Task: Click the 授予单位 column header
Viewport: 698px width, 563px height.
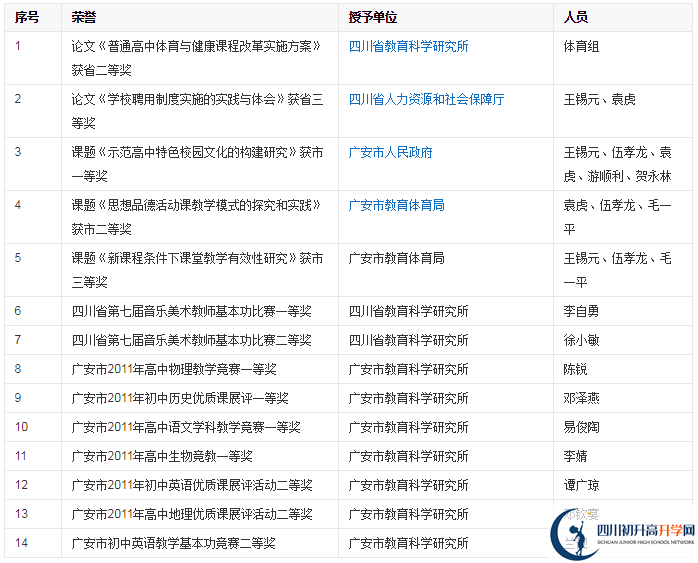Action: click(372, 17)
